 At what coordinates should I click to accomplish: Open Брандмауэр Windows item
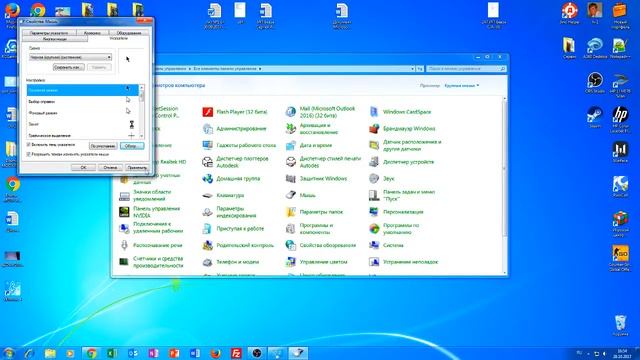pyautogui.click(x=402, y=129)
